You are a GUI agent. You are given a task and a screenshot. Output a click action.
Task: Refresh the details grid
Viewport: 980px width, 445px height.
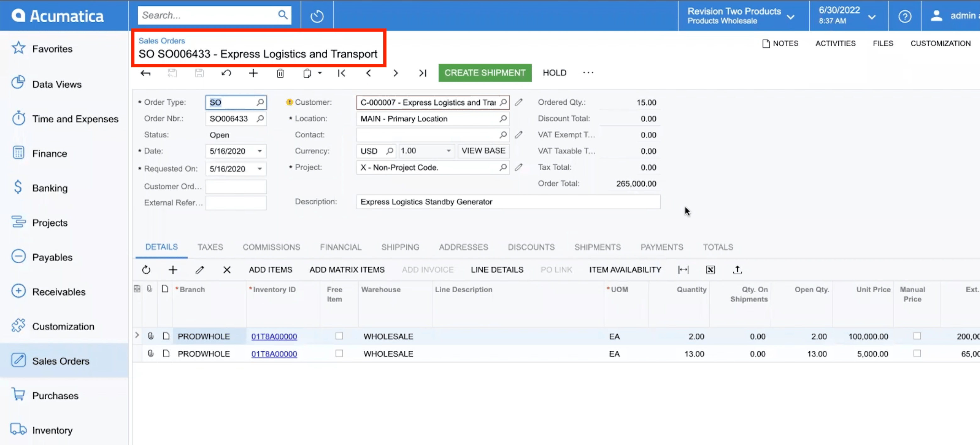(x=146, y=270)
